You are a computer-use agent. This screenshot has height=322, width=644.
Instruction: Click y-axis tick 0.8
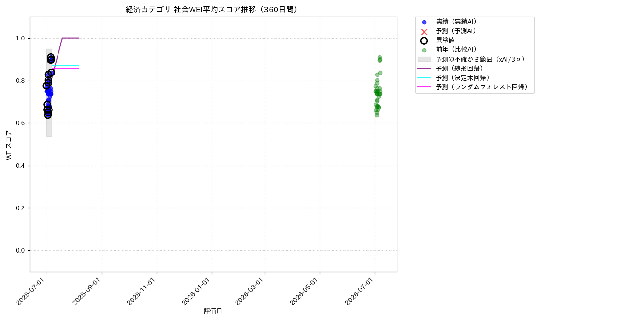coord(21,80)
